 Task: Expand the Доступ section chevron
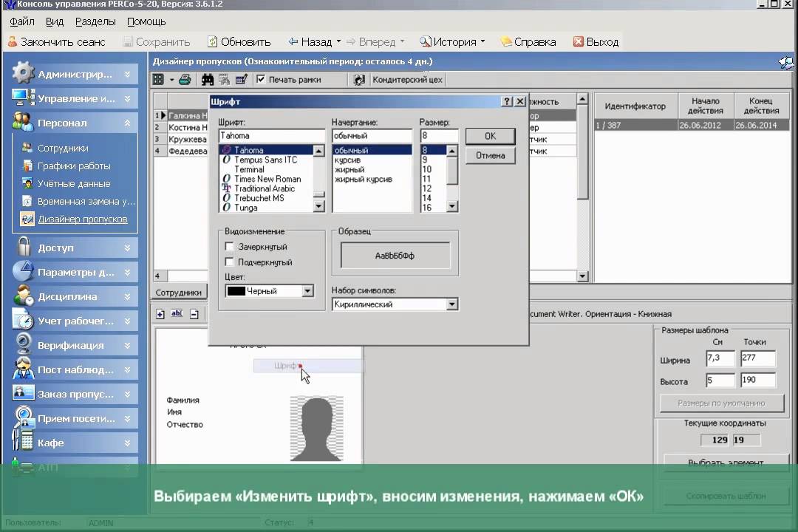[127, 248]
